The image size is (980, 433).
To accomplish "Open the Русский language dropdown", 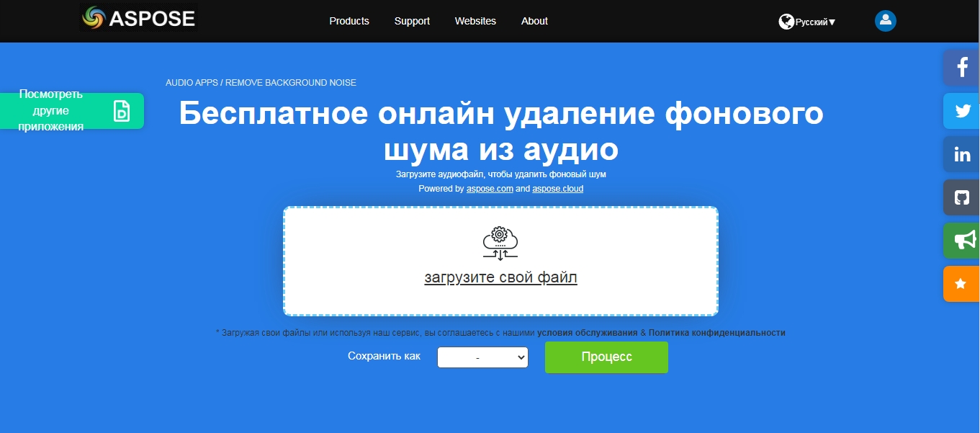I will pyautogui.click(x=815, y=22).
